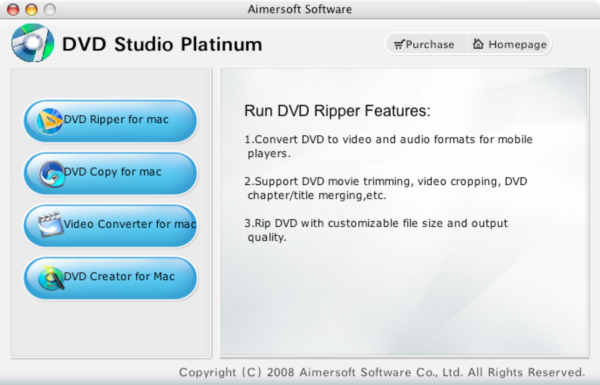Open the Purchase page

click(426, 44)
